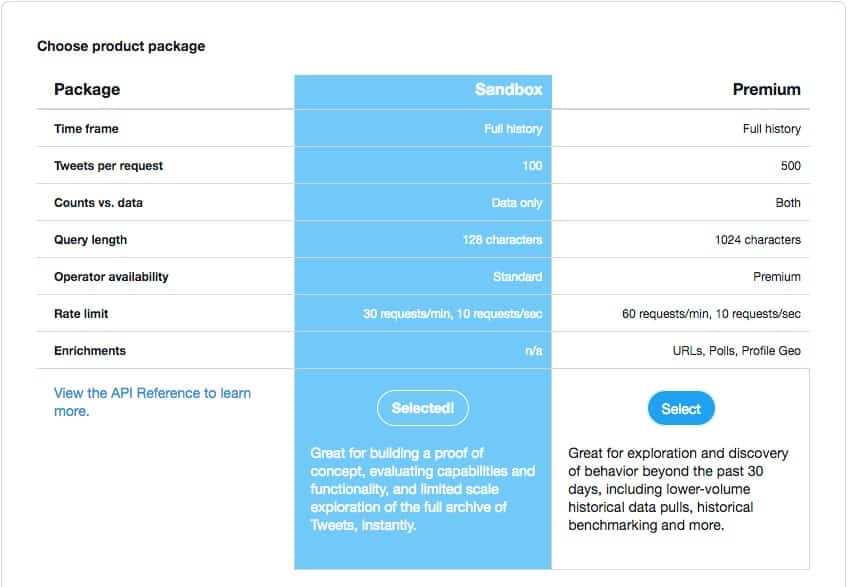Click the Selected! button on Sandbox column

tap(422, 408)
